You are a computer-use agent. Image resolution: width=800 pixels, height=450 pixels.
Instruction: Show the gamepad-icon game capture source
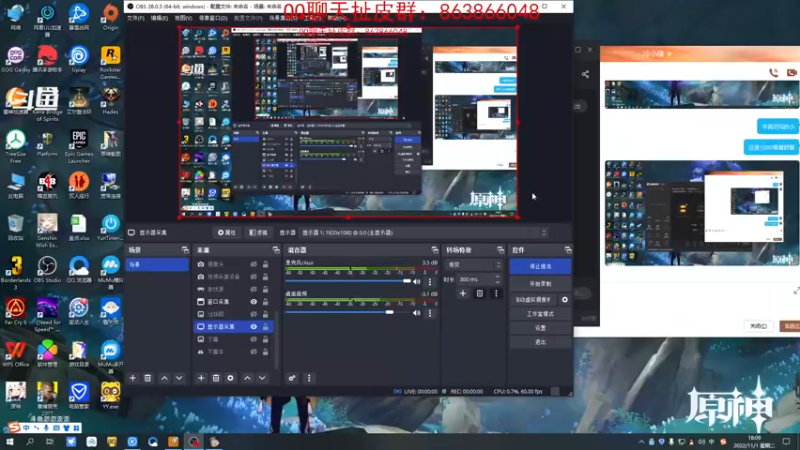click(x=254, y=289)
